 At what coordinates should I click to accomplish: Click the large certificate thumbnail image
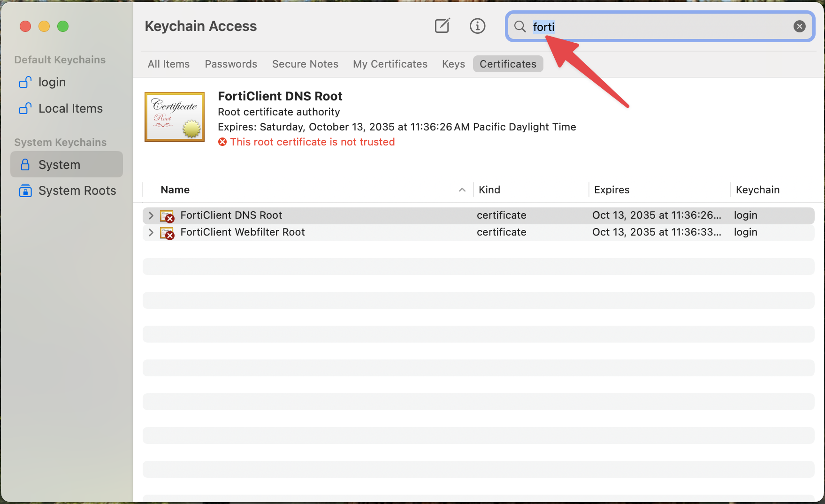175,117
